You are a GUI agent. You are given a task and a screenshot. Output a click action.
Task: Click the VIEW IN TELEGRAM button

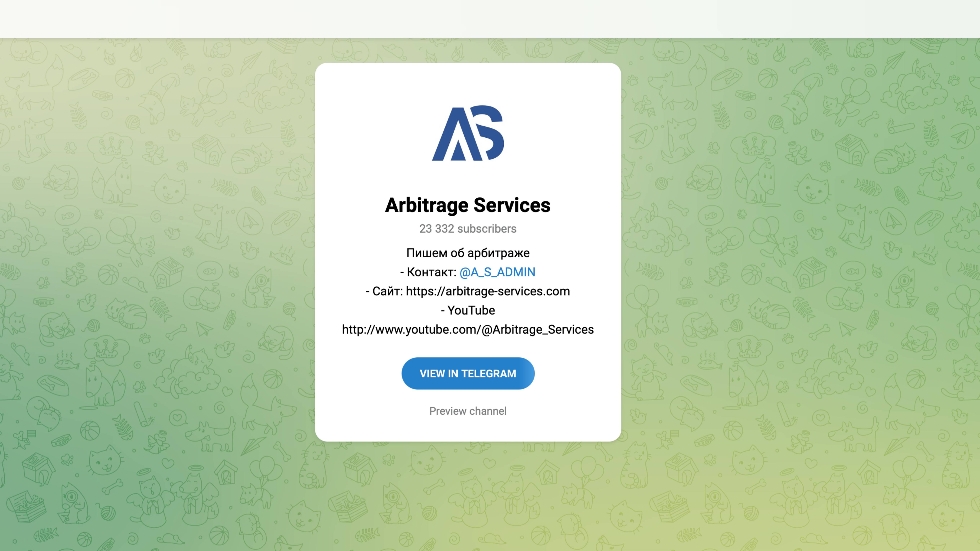pos(468,373)
